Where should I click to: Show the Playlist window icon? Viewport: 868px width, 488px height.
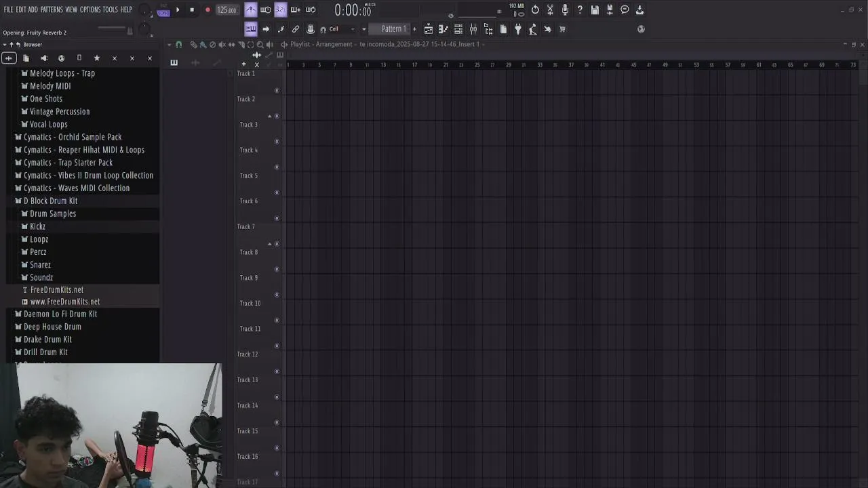[x=429, y=29]
